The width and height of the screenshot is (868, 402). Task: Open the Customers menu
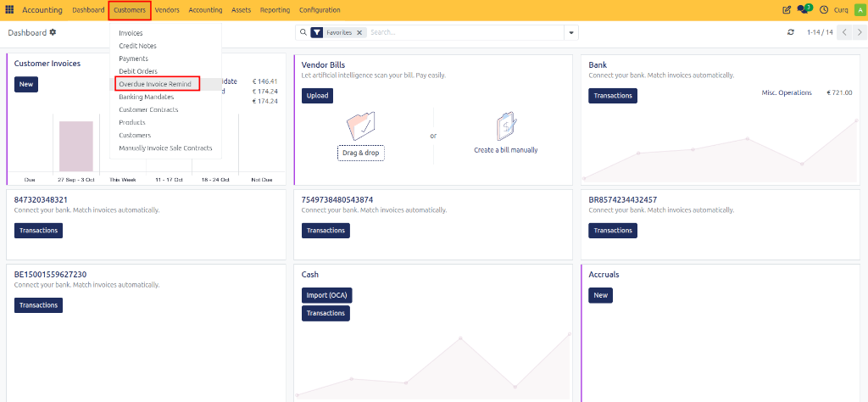[130, 10]
